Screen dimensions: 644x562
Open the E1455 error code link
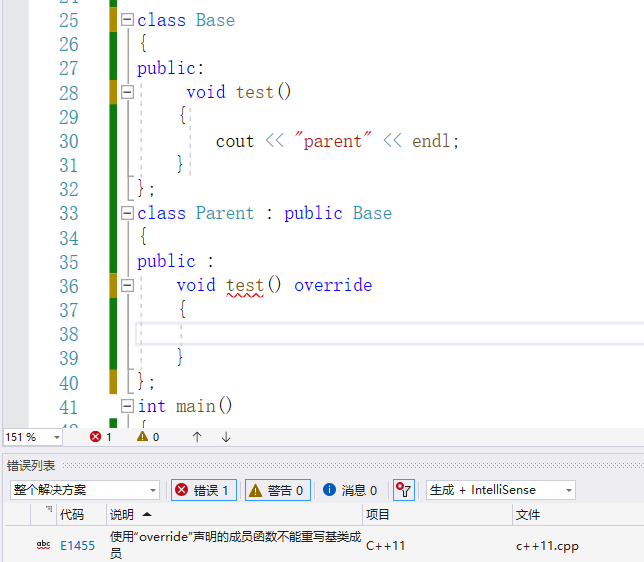(x=77, y=546)
